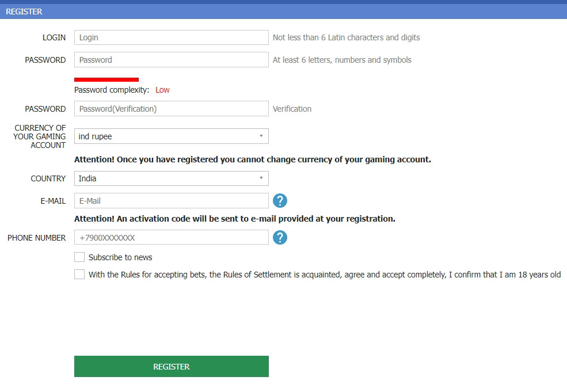Check the Rules acceptance and age confirmation box
Screen dimensions: 567x392
click(79, 275)
